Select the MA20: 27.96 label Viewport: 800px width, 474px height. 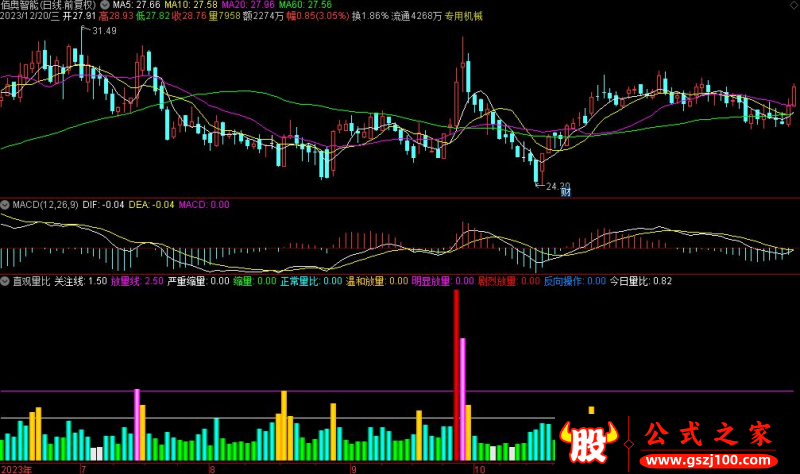(248, 5)
